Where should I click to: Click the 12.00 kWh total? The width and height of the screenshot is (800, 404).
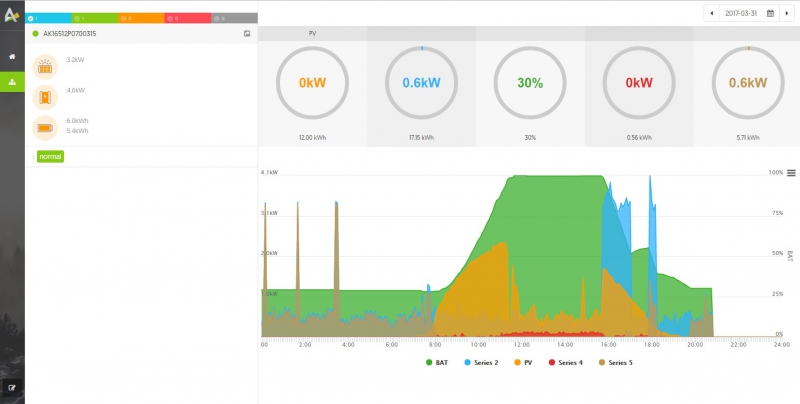point(312,138)
